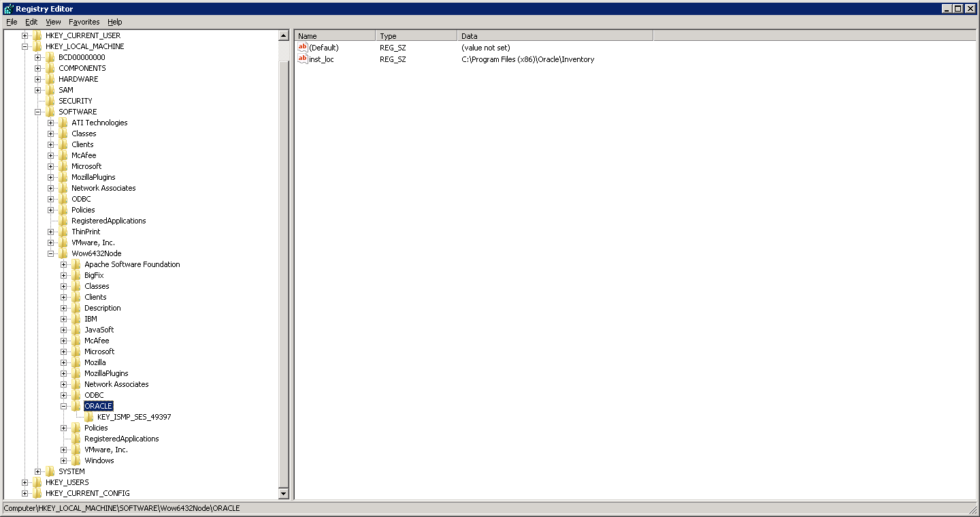Click the RegisteredApplications folder icon under Wow6432Node
The width and height of the screenshot is (980, 517).
point(76,439)
